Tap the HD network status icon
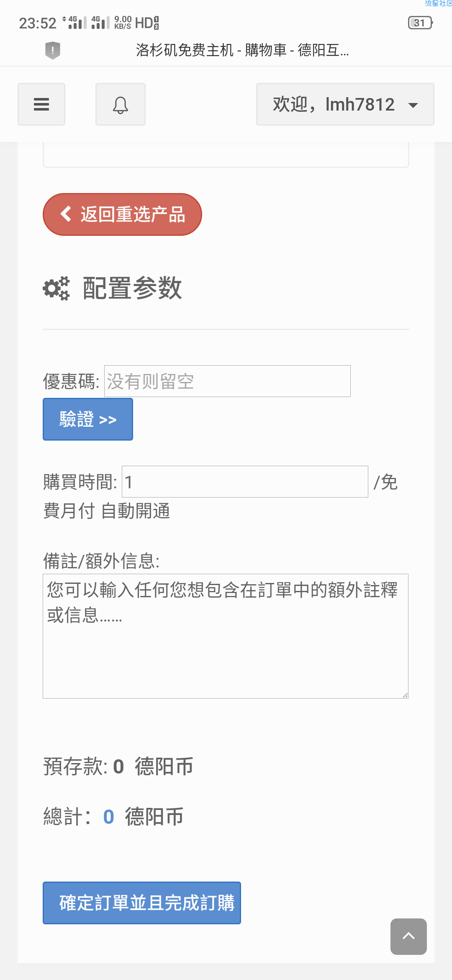Viewport: 452px width, 980px height. (x=147, y=23)
